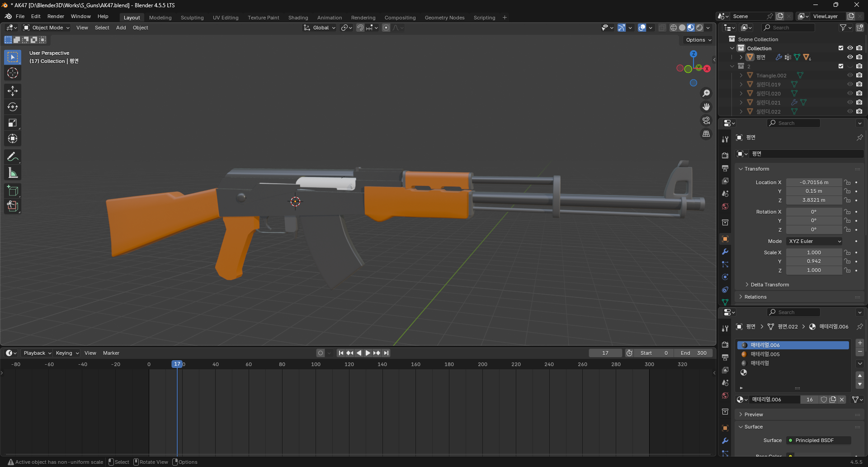
Task: Toggle snapping magnet
Action: click(x=360, y=28)
